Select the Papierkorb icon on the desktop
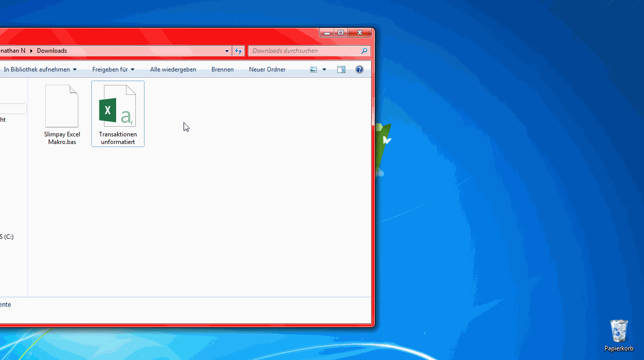 point(619,335)
